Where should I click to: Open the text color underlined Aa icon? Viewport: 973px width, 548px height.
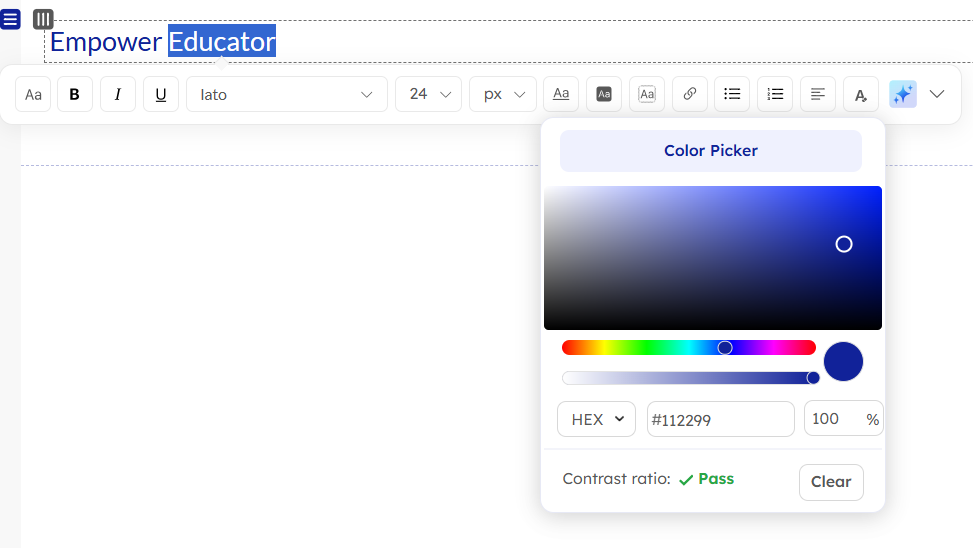click(x=561, y=94)
